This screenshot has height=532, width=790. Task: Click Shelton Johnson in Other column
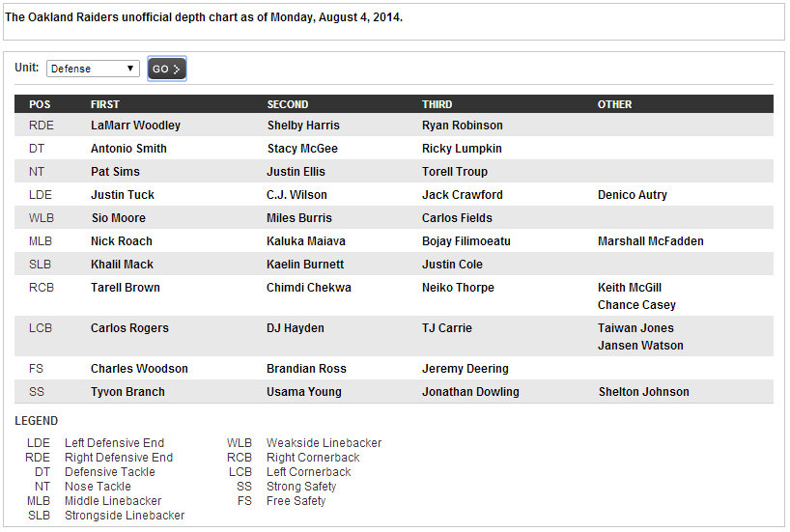(643, 392)
